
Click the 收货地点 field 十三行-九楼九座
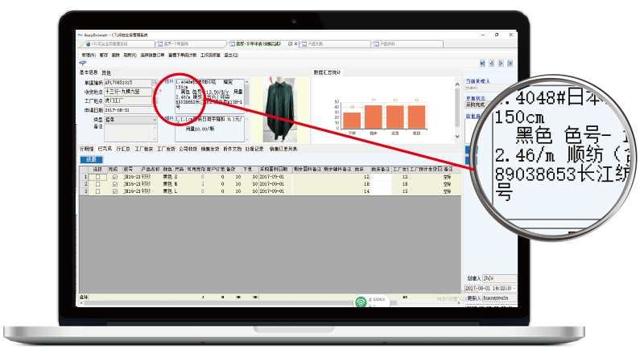tap(128, 92)
